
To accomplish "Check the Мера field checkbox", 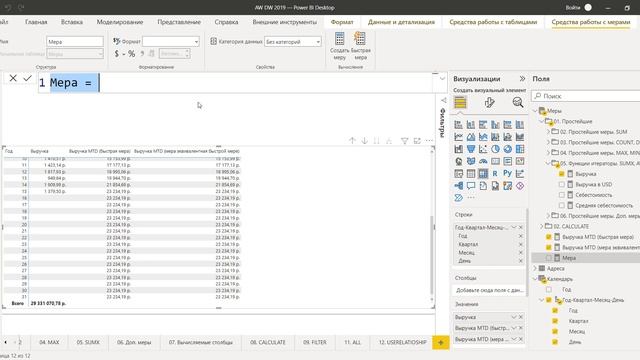I will pyautogui.click(x=549, y=258).
